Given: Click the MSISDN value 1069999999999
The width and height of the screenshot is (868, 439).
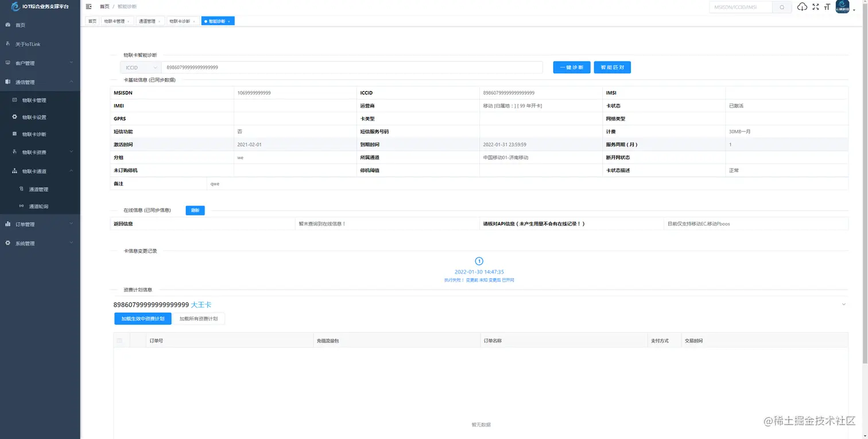Looking at the screenshot, I should click(254, 93).
